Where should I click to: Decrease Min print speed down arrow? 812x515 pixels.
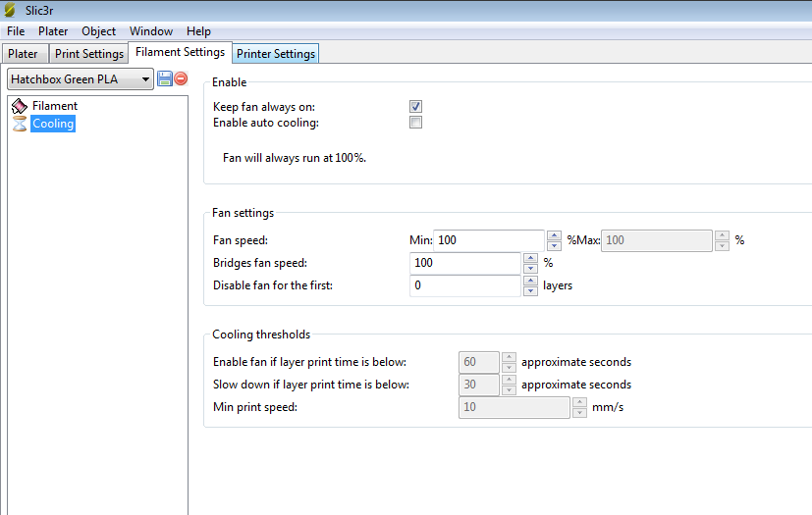(x=579, y=413)
